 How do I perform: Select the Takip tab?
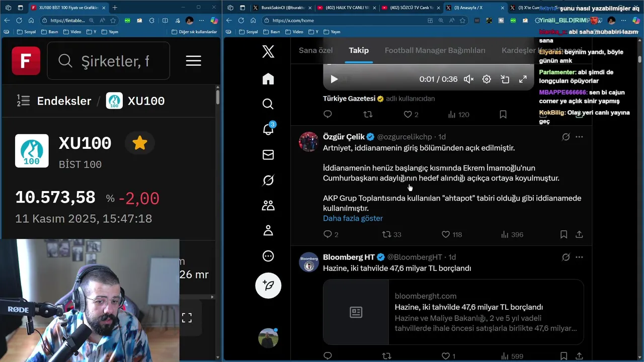(x=359, y=50)
